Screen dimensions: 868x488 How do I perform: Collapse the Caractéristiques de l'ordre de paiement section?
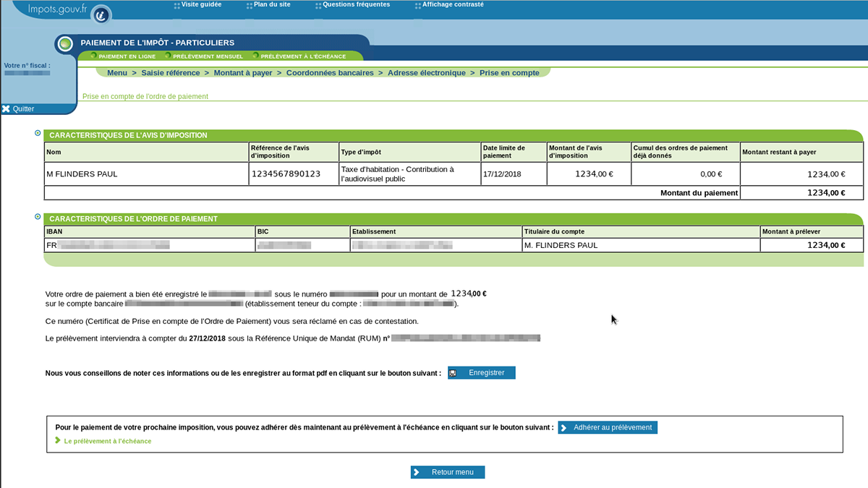click(x=37, y=216)
